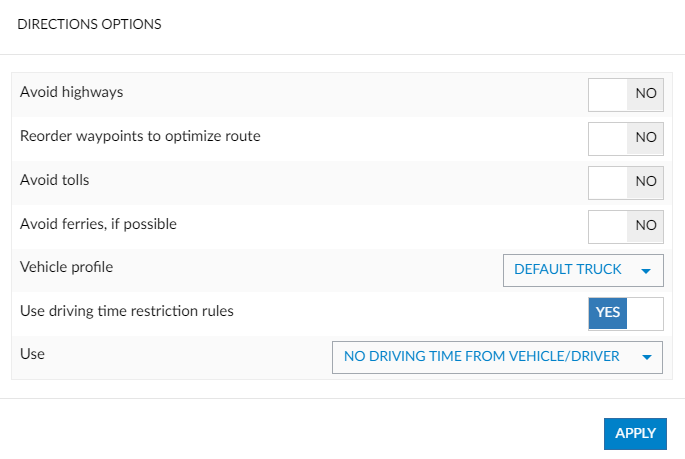Turn on the Avoid tolls switch
Viewport: 685px width, 459px height.
[x=626, y=181]
